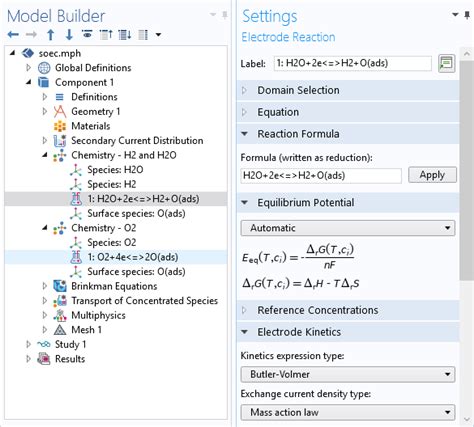Select the O2+4e<=>2O(ads) reaction node

(x=133, y=257)
